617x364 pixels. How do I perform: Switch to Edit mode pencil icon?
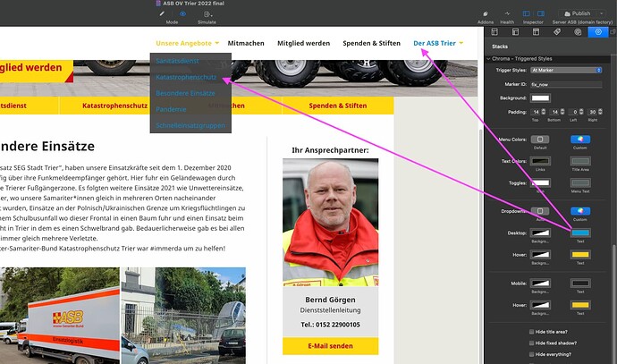[162, 13]
